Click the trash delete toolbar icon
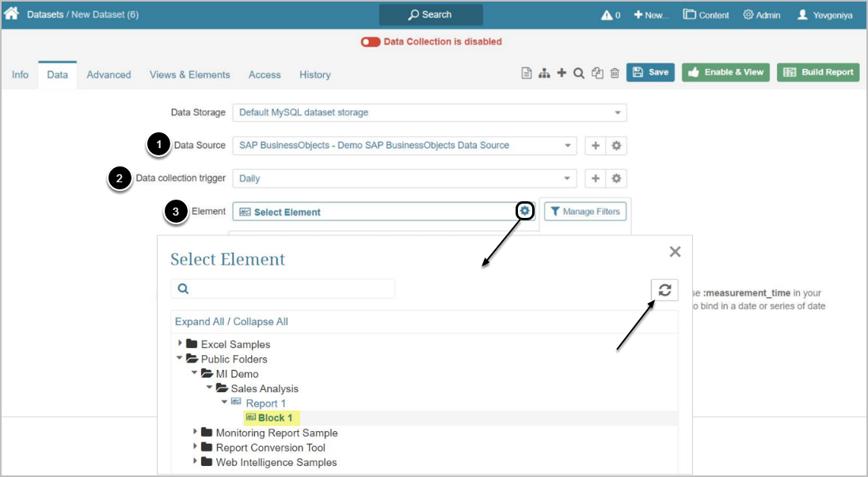The image size is (868, 477). pyautogui.click(x=615, y=73)
